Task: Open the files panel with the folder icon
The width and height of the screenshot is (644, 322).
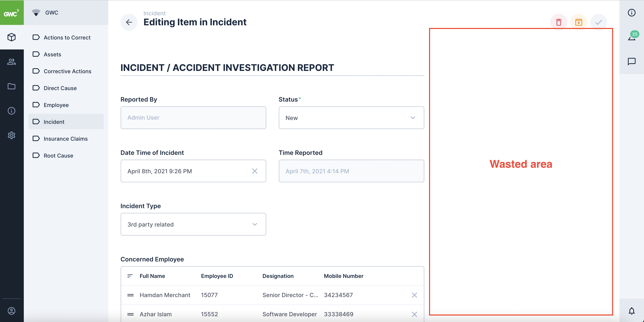Action: 12,86
